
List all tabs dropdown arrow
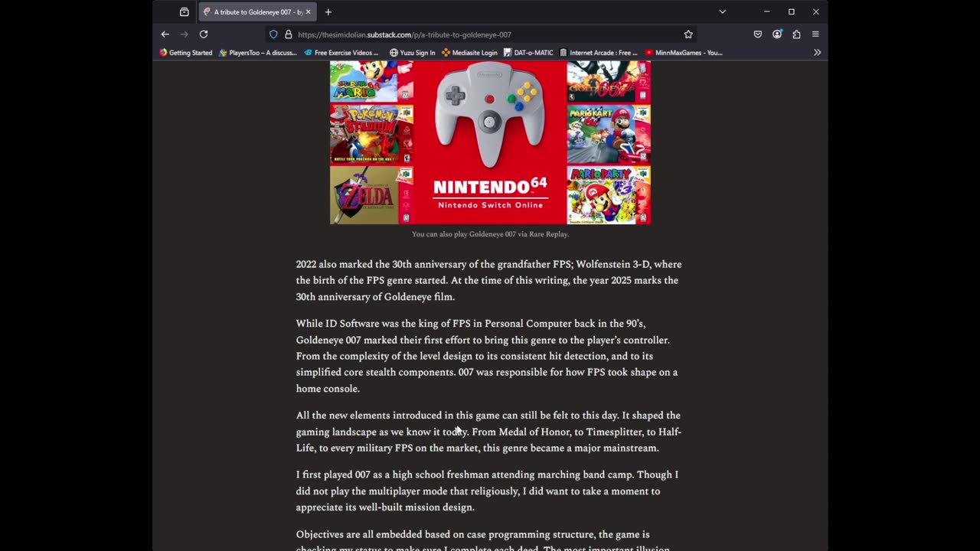pos(722,12)
